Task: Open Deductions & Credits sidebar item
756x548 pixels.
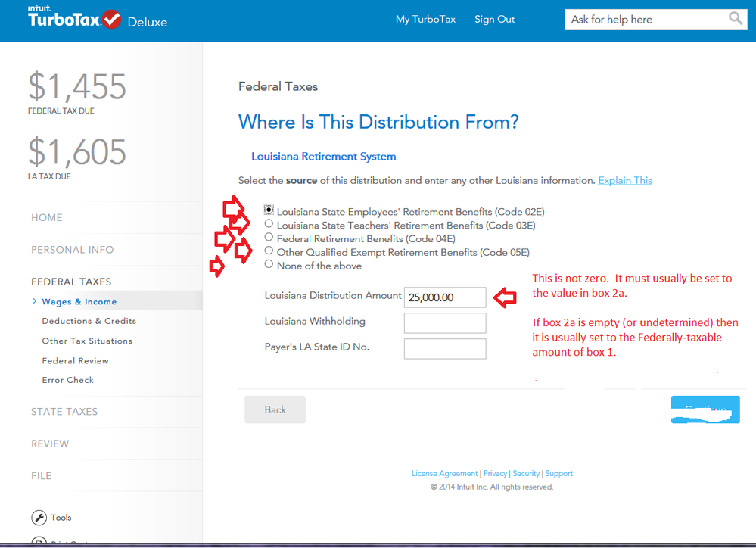Action: (x=89, y=321)
